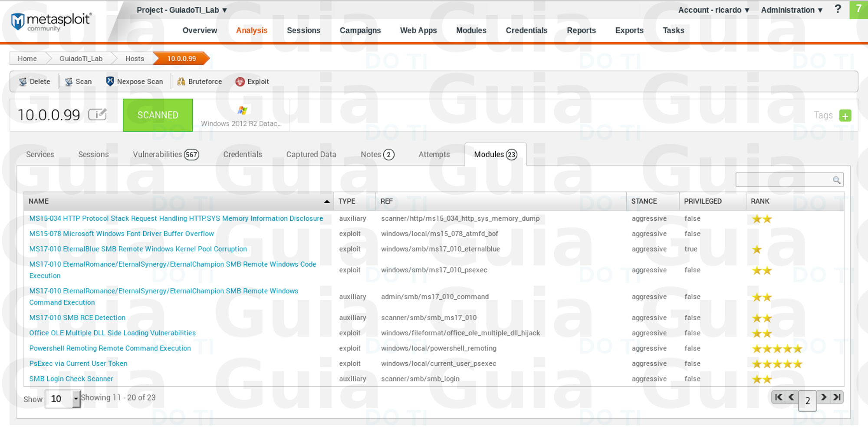
Task: Start a Nexpose Scan on host
Action: click(135, 82)
